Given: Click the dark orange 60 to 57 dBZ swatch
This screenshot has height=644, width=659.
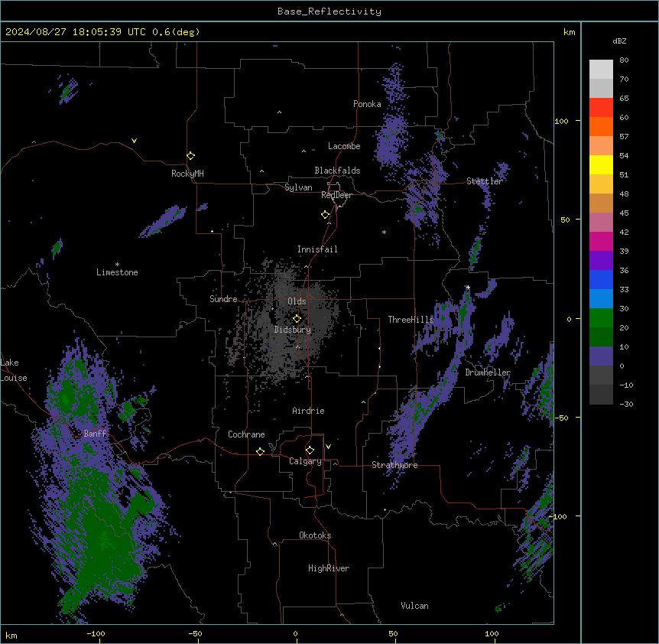Looking at the screenshot, I should (601, 126).
